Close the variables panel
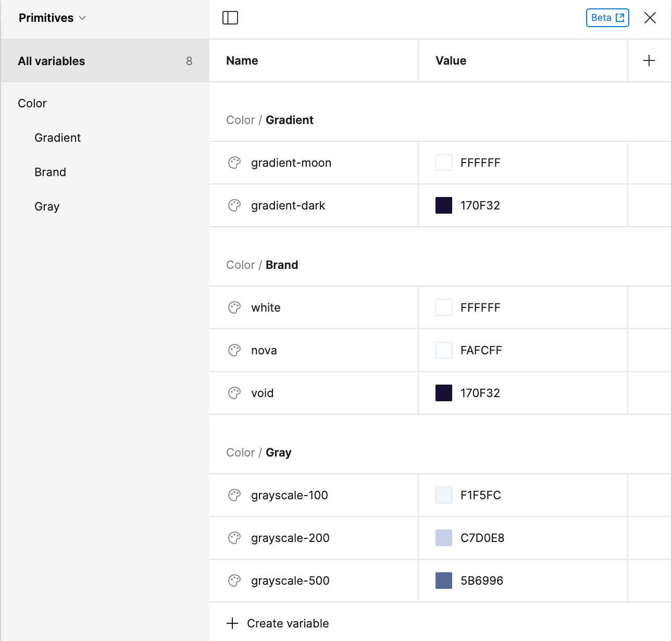The height and width of the screenshot is (641, 672). 650,18
